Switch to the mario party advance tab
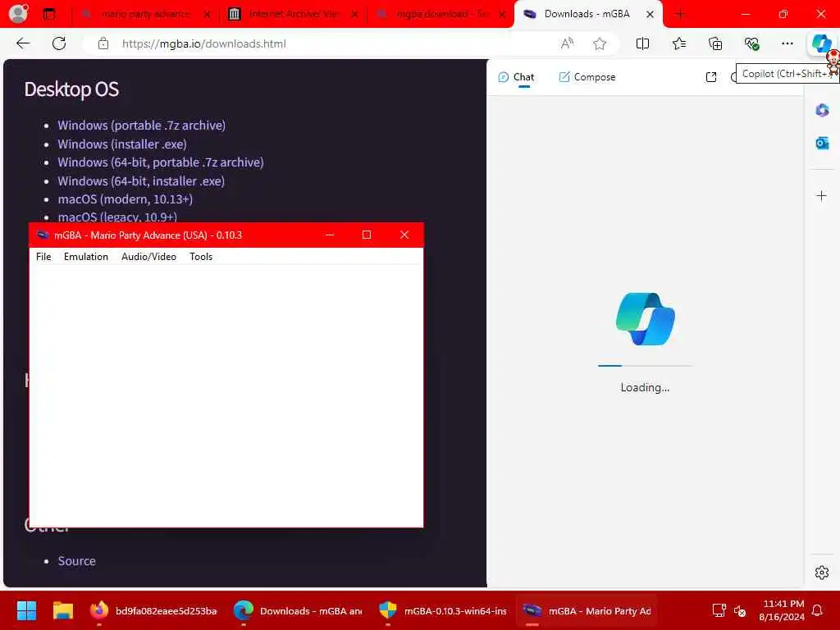 click(x=146, y=14)
